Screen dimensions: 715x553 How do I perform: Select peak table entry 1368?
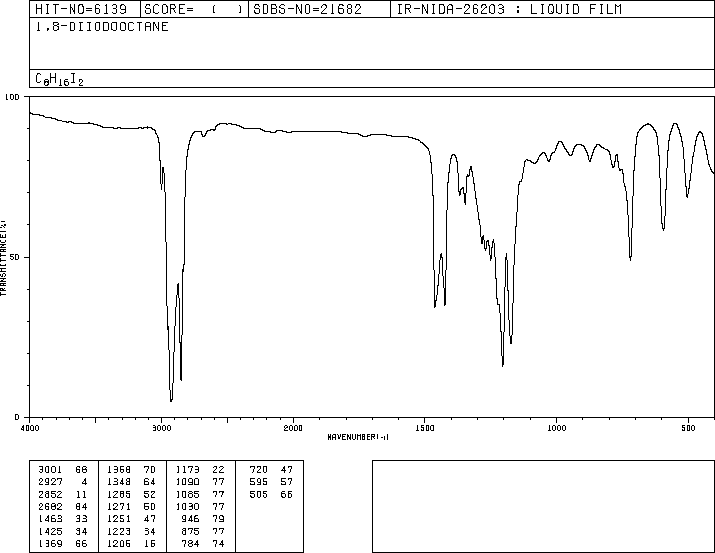tap(119, 470)
